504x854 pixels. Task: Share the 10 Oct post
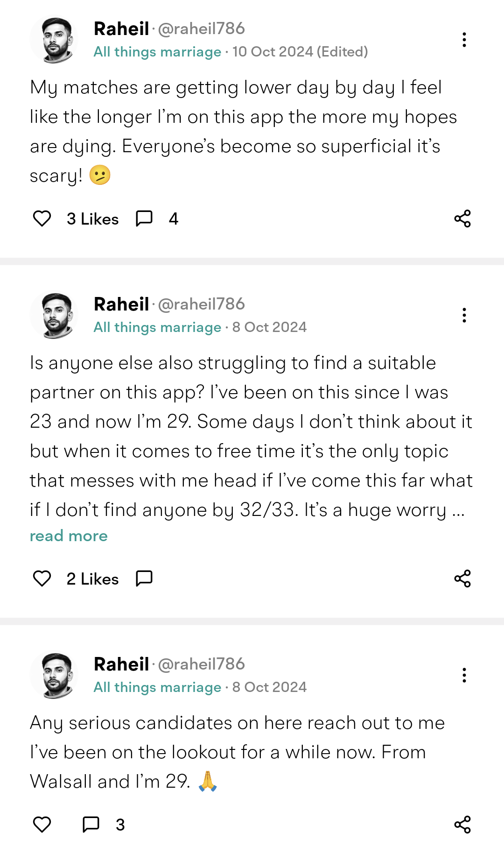tap(462, 219)
